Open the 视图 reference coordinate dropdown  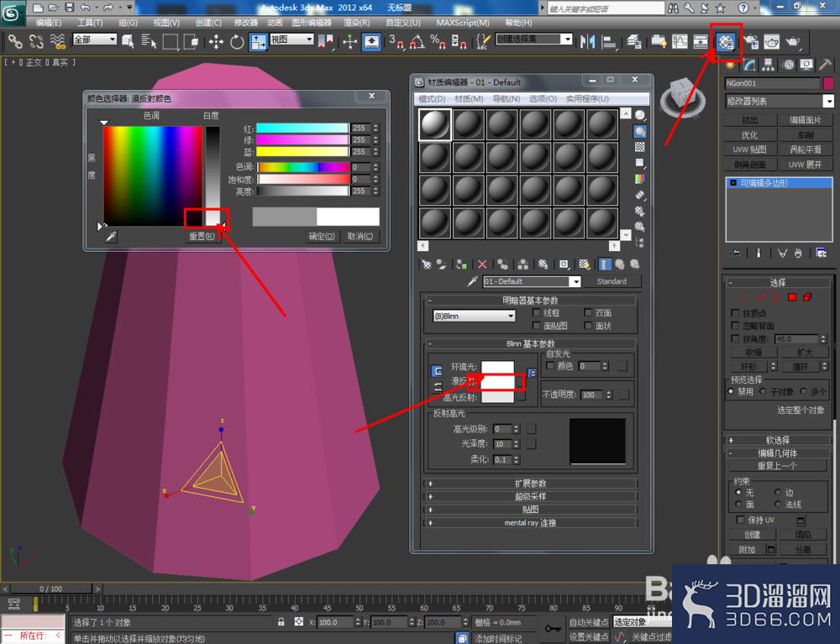pos(291,39)
